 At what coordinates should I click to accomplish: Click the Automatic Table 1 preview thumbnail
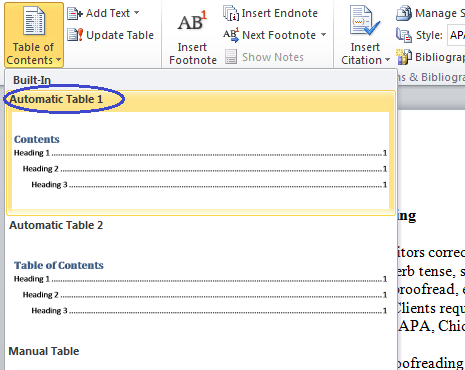(x=200, y=160)
